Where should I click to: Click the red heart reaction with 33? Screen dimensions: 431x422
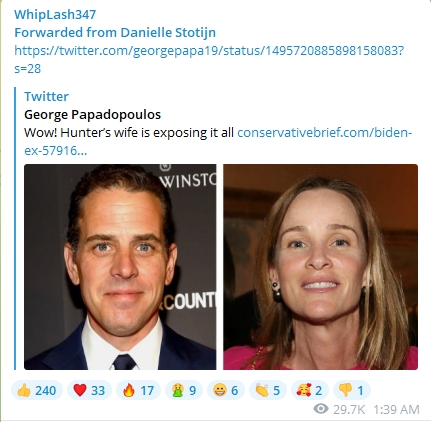[x=89, y=390]
